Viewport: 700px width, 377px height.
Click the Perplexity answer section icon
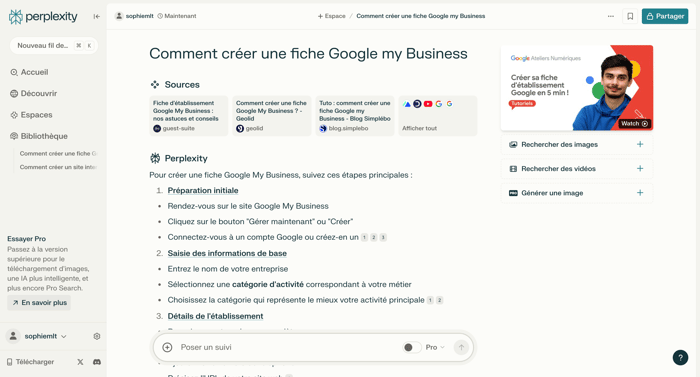pyautogui.click(x=155, y=158)
